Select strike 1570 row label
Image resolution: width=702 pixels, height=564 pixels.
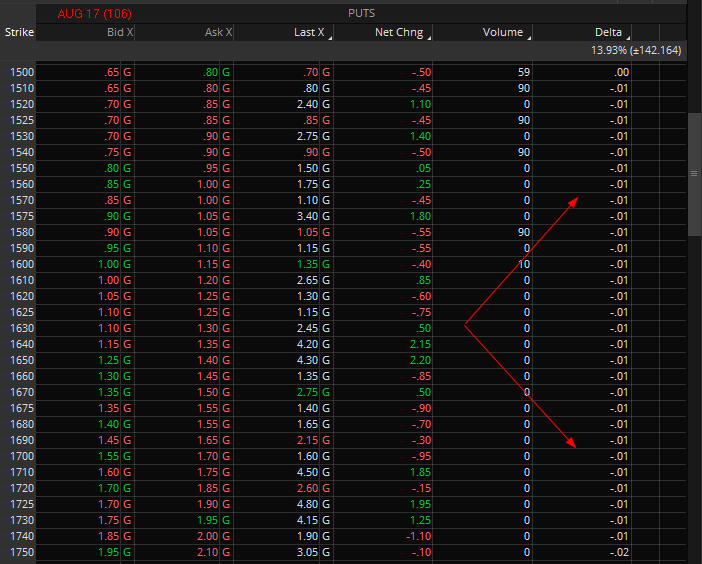[22, 200]
